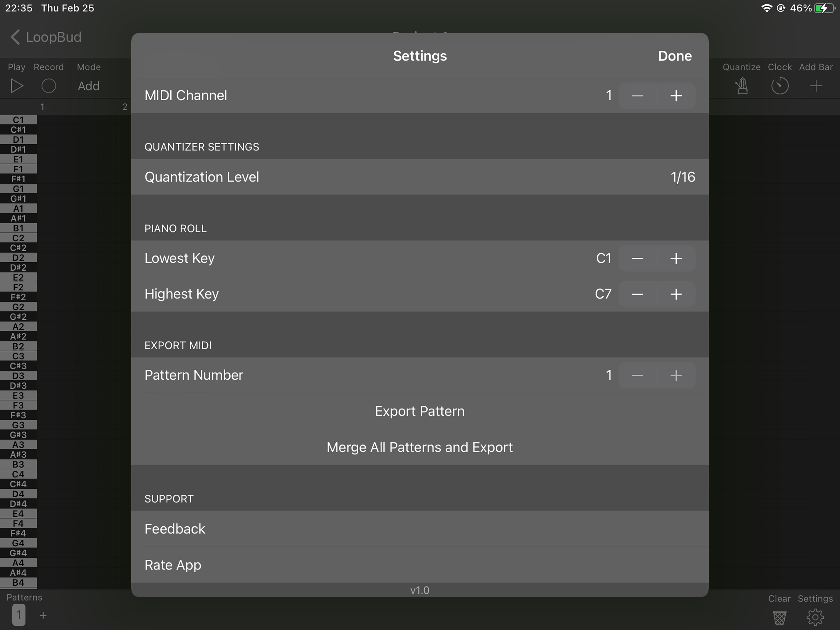This screenshot has width=840, height=630.
Task: Open the Clock dial icon
Action: pos(780,86)
